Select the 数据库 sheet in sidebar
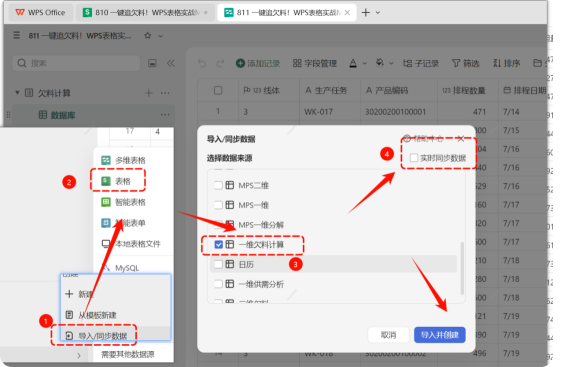The width and height of the screenshot is (563, 367). click(x=93, y=115)
